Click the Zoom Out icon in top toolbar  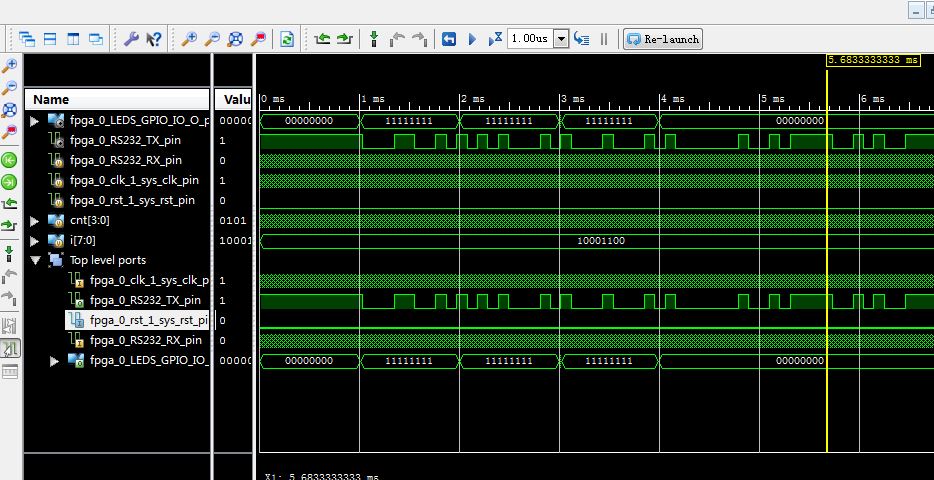pos(211,39)
